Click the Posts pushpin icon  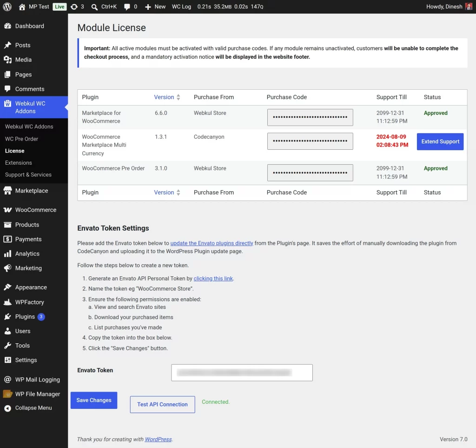(7, 45)
